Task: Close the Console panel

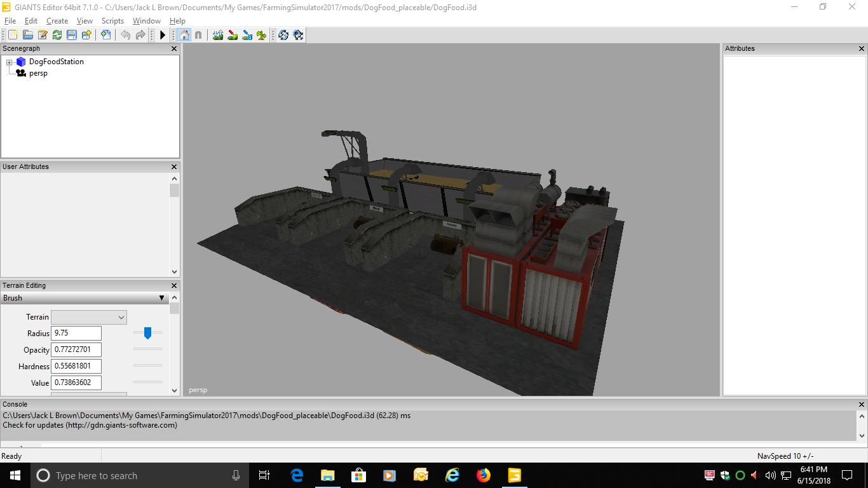Action: 862,405
